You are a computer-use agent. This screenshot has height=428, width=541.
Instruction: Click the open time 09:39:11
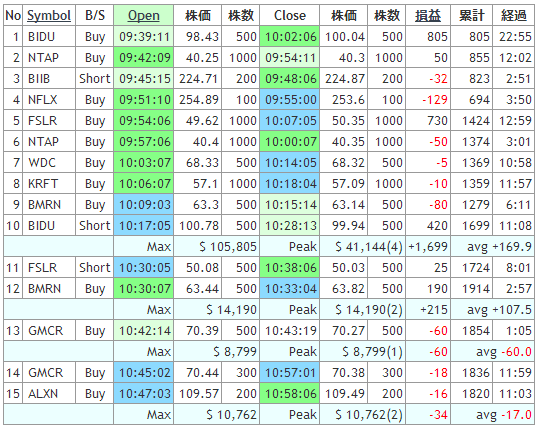pos(144,37)
